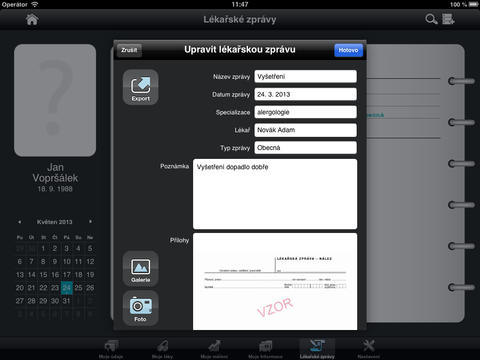Switch to the Moje údaje tab

(x=111, y=348)
